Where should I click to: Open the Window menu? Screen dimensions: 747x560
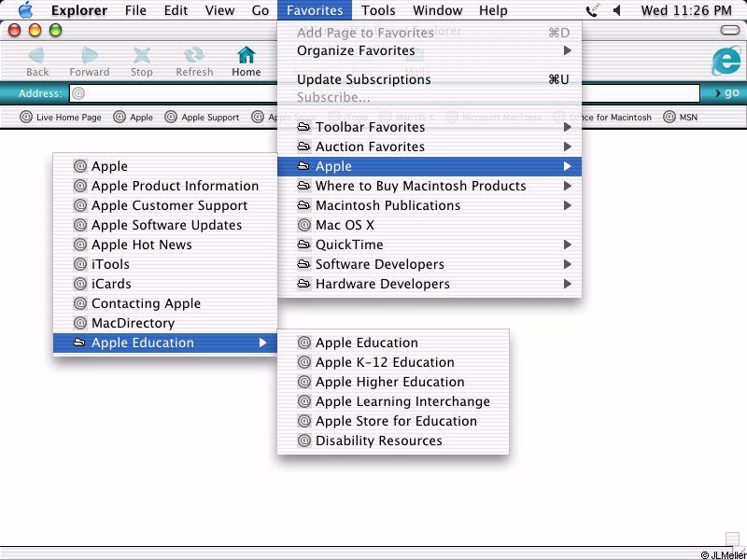coord(437,10)
